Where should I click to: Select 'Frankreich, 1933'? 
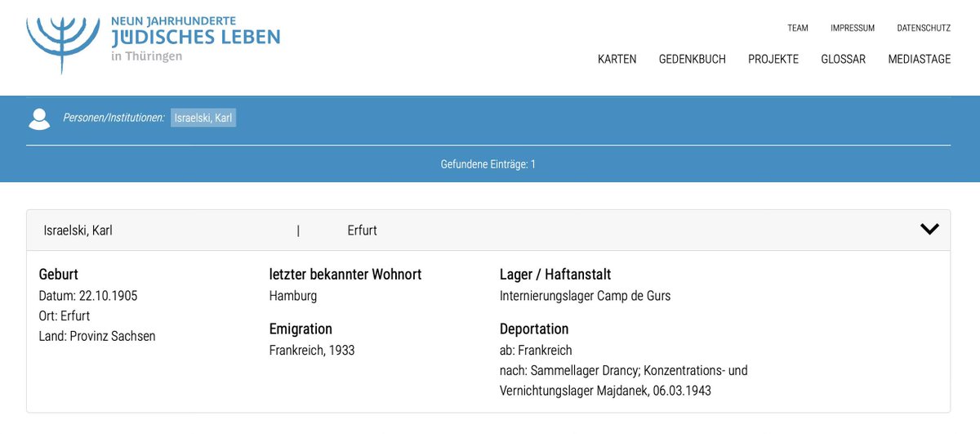tap(312, 351)
